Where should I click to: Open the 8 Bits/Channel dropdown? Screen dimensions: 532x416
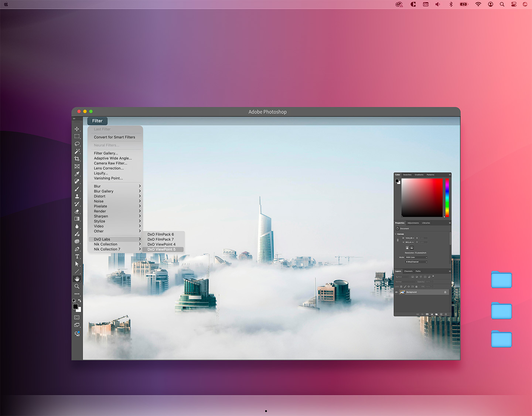tap(416, 262)
